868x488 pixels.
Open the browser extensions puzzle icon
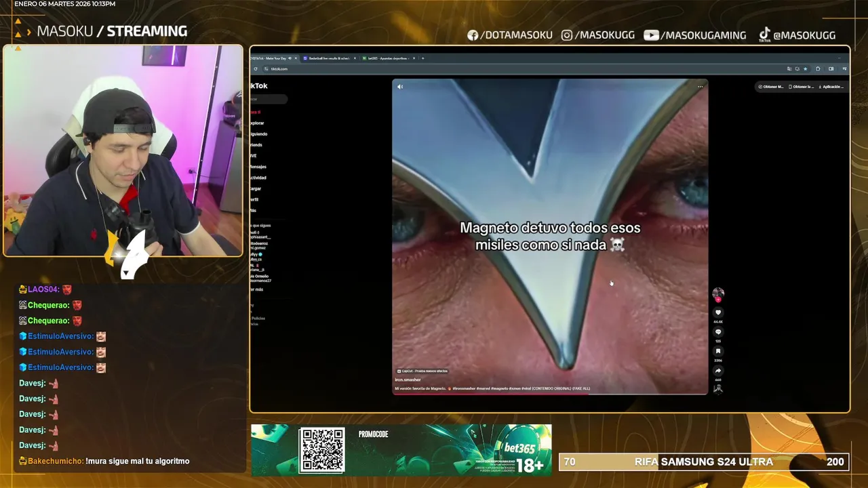coord(818,68)
